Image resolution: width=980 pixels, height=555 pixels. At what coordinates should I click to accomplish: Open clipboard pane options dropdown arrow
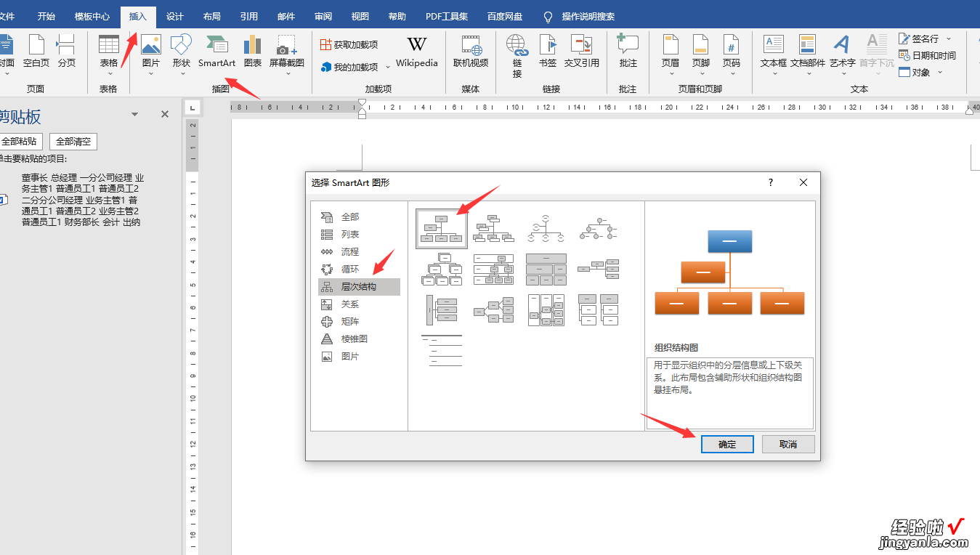(x=134, y=114)
